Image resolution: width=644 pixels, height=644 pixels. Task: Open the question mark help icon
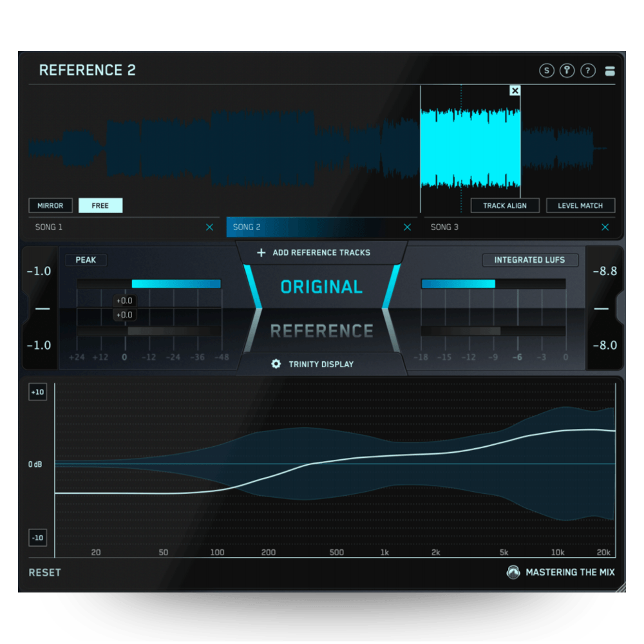(x=588, y=71)
